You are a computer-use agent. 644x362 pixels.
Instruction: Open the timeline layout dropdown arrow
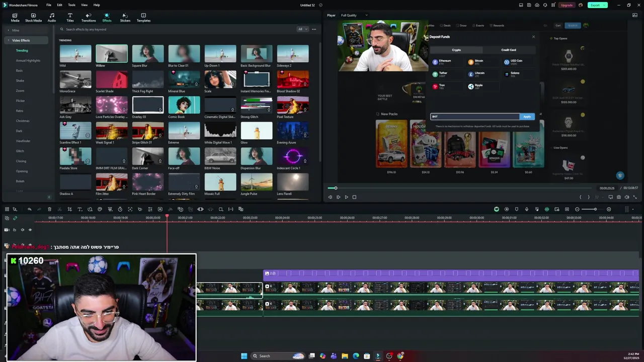pyautogui.click(x=633, y=209)
